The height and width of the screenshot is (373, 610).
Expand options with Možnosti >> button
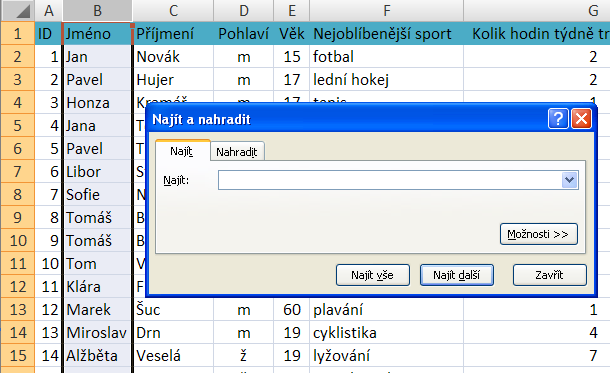(538, 234)
